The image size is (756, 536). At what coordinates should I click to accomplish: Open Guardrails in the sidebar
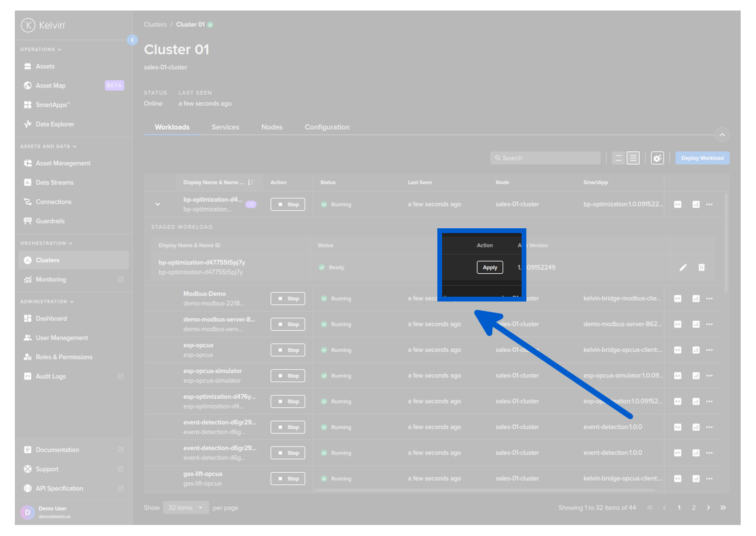[x=50, y=221]
